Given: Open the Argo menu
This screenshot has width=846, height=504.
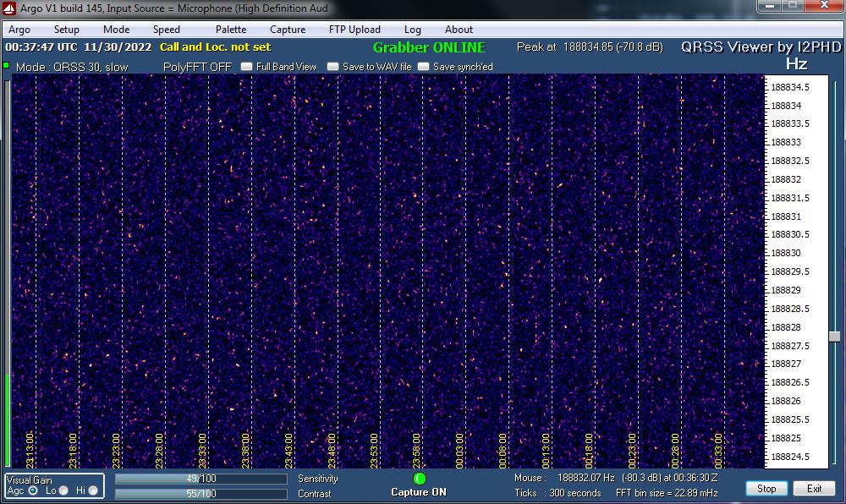Looking at the screenshot, I should click(19, 30).
